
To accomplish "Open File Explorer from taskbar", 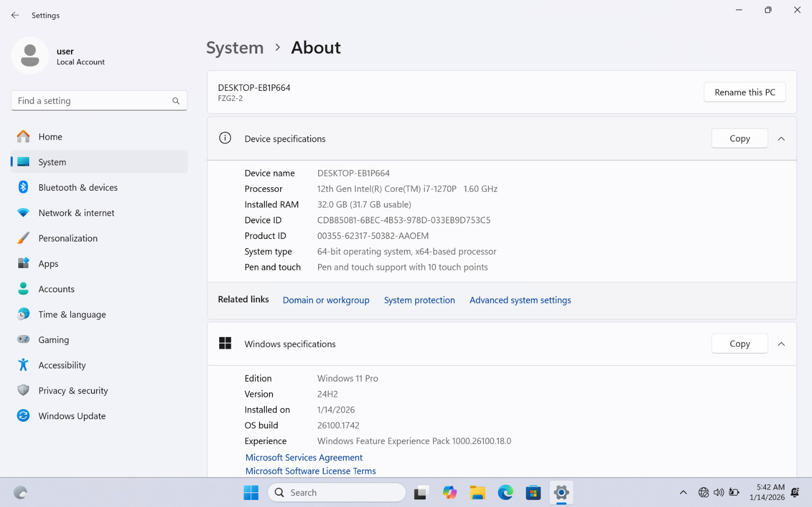I will click(477, 492).
